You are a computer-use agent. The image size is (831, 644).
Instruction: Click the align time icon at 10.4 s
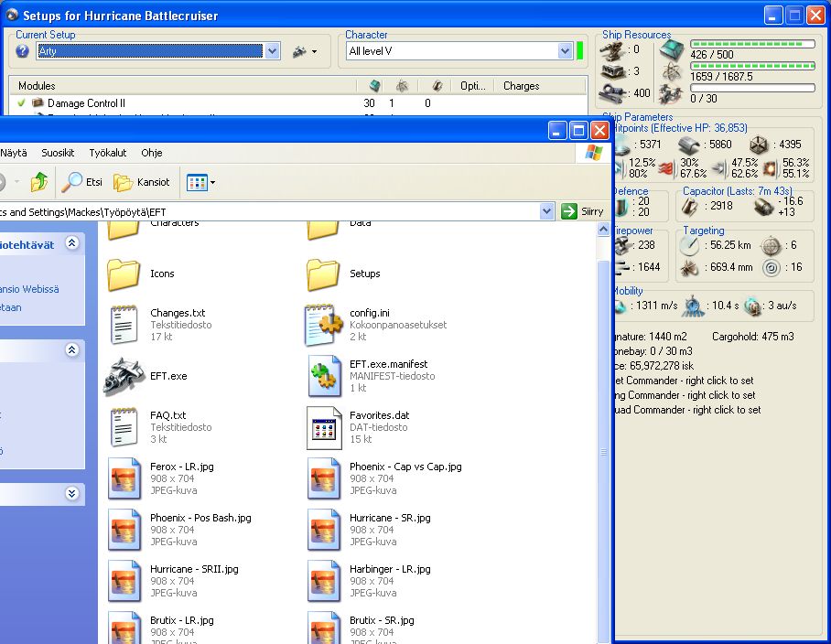coord(693,306)
